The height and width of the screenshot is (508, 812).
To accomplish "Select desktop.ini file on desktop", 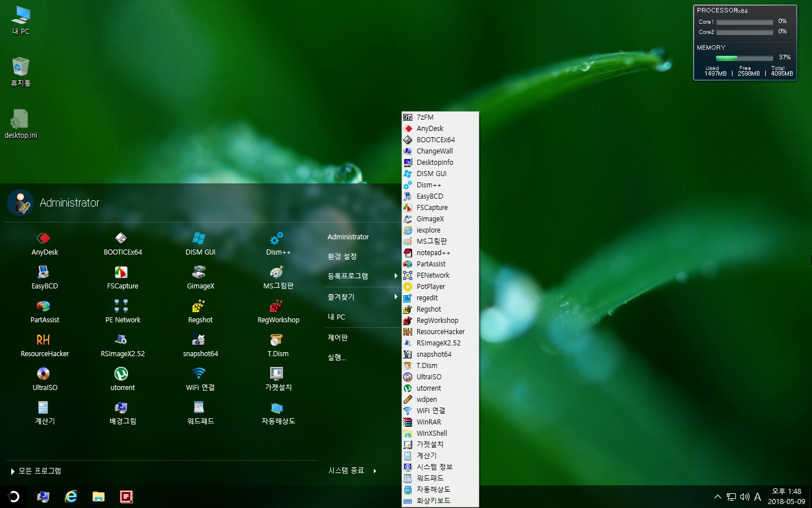I will point(21,124).
